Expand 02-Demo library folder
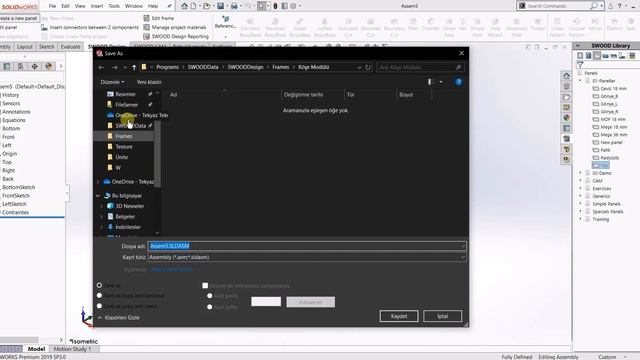Screen dimensions: 640x360 tap(580, 173)
